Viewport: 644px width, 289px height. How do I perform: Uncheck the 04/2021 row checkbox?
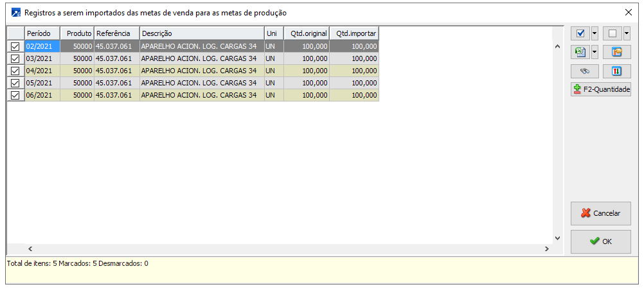click(15, 71)
